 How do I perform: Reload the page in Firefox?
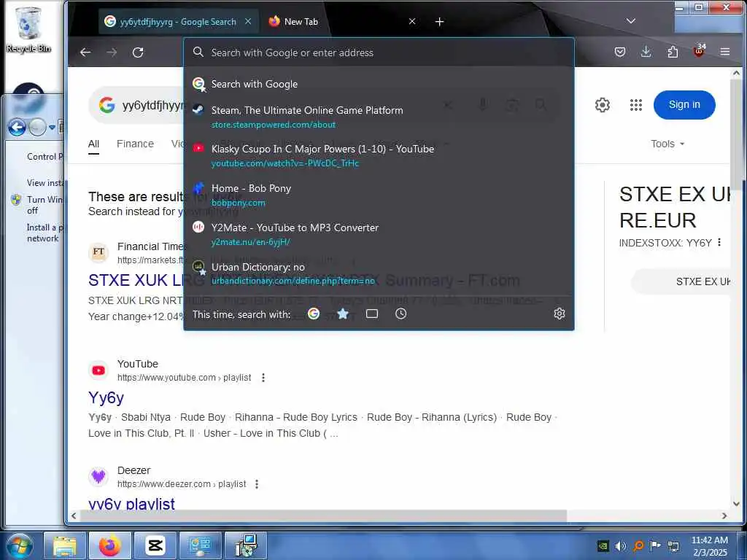138,52
